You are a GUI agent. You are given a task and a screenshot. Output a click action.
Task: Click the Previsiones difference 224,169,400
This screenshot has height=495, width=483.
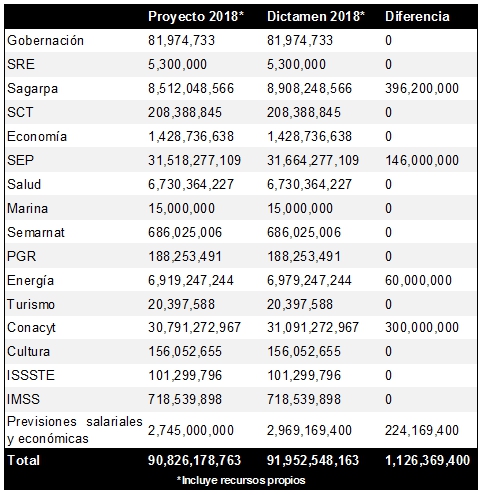422,430
